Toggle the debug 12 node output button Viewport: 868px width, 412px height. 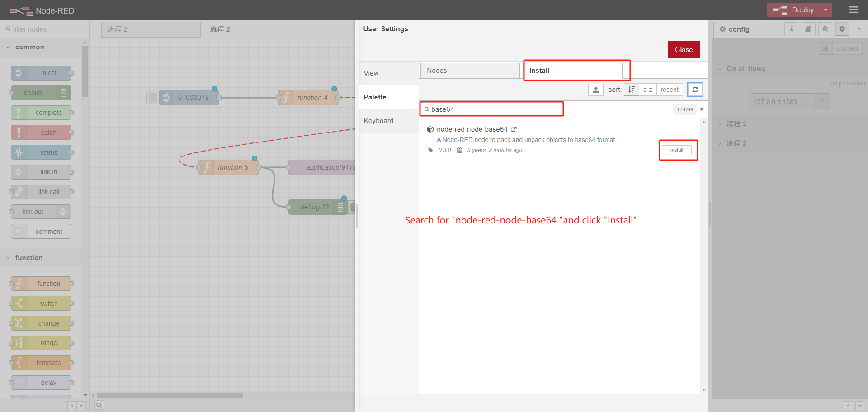click(353, 207)
